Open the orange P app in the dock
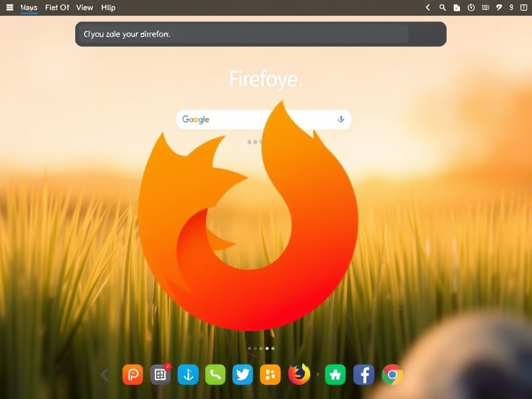Image resolution: width=532 pixels, height=399 pixels. coord(132,375)
